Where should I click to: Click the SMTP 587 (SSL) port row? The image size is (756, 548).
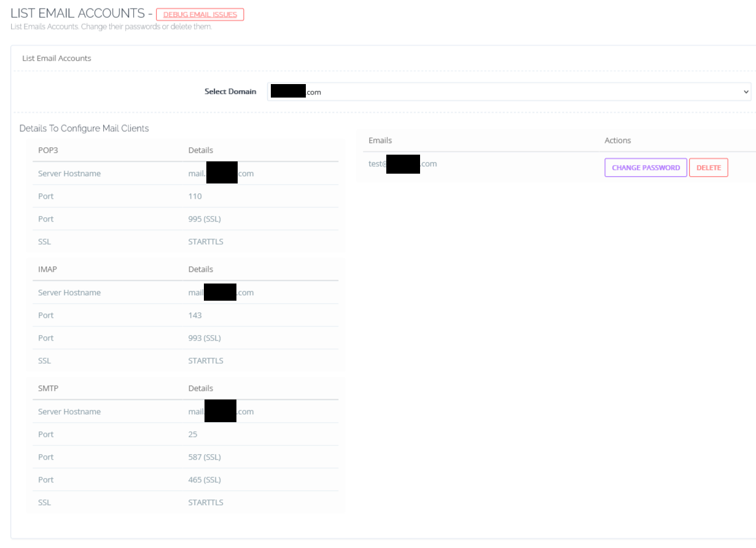coord(206,457)
